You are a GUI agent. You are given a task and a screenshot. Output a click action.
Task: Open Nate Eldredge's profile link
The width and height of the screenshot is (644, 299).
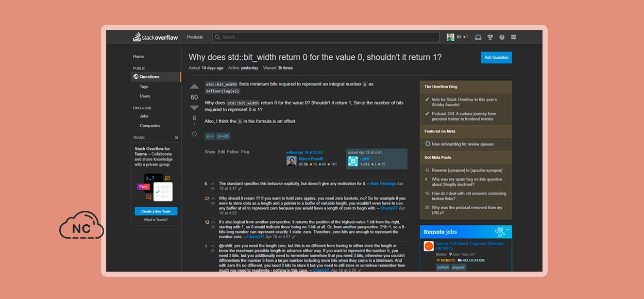tap(383, 184)
